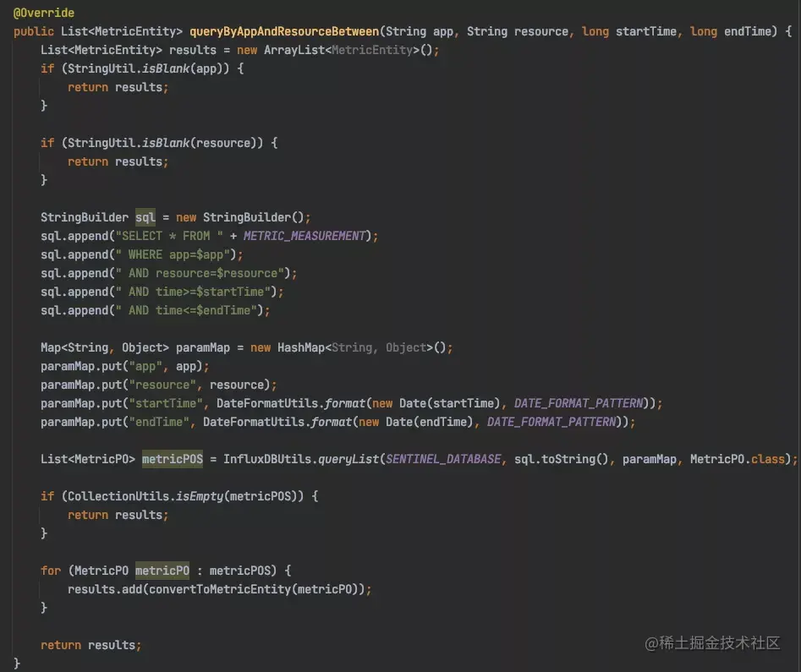
Task: Click the " AND resource=$resource" string
Action: [200, 273]
